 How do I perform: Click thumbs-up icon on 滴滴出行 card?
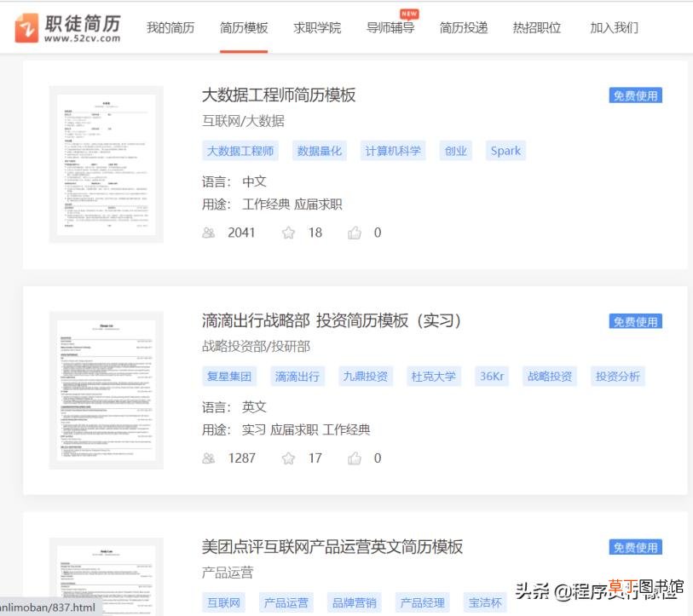[355, 458]
